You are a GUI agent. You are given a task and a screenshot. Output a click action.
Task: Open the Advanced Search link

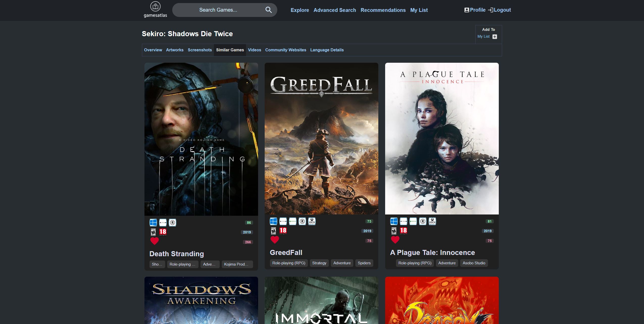335,10
